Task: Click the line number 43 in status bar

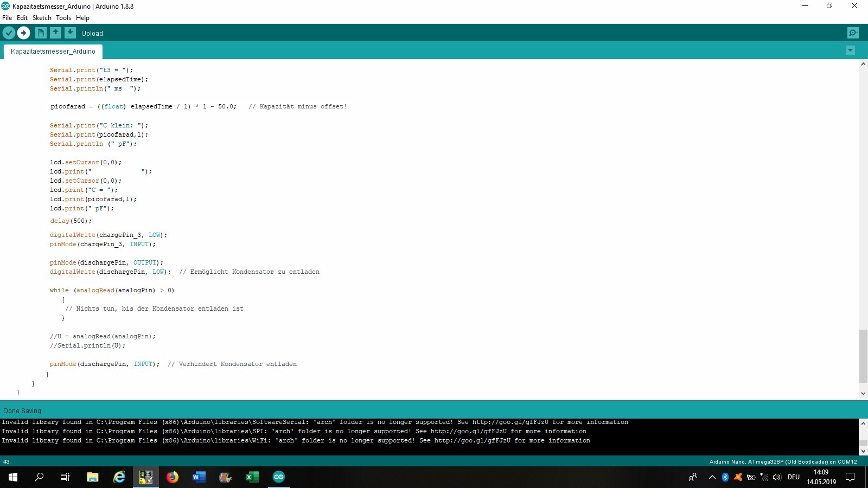Action: click(x=7, y=462)
